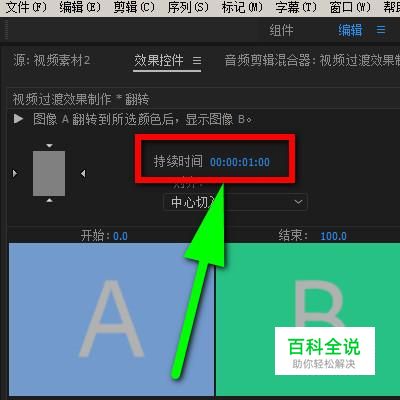This screenshot has height=400, width=400.
Task: Click the 开始 value 0.0
Action: coord(120,236)
